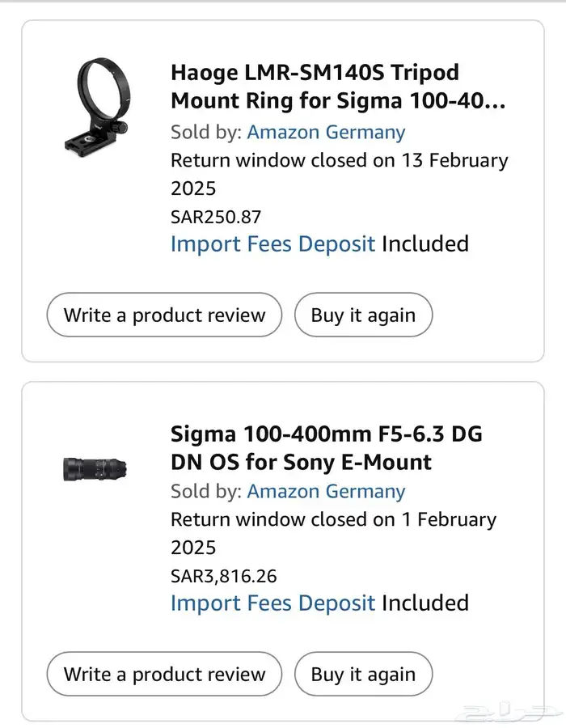Click Write a product review for Haoge ring
566x728 pixels.
pos(163,315)
